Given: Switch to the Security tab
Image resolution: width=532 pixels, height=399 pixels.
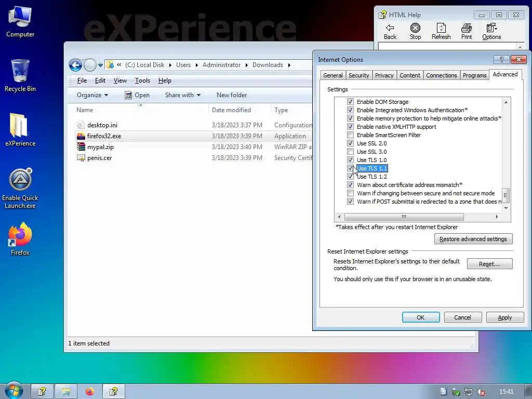Looking at the screenshot, I should tap(358, 75).
